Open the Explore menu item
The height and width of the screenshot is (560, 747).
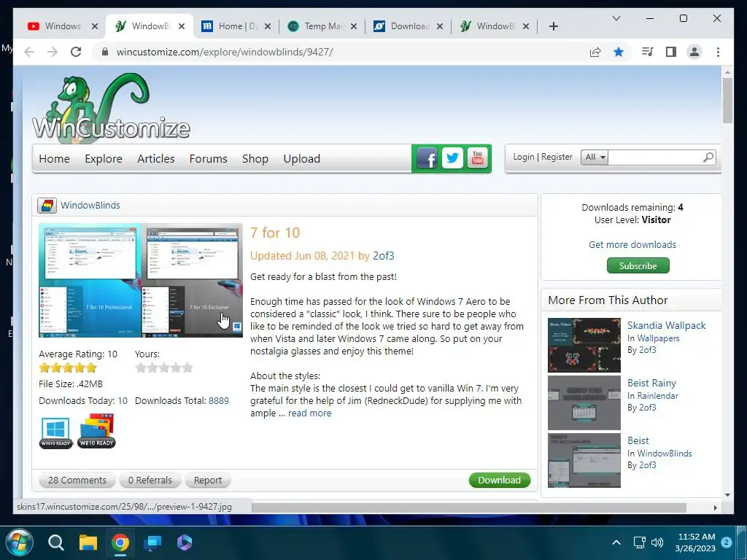[x=104, y=158]
